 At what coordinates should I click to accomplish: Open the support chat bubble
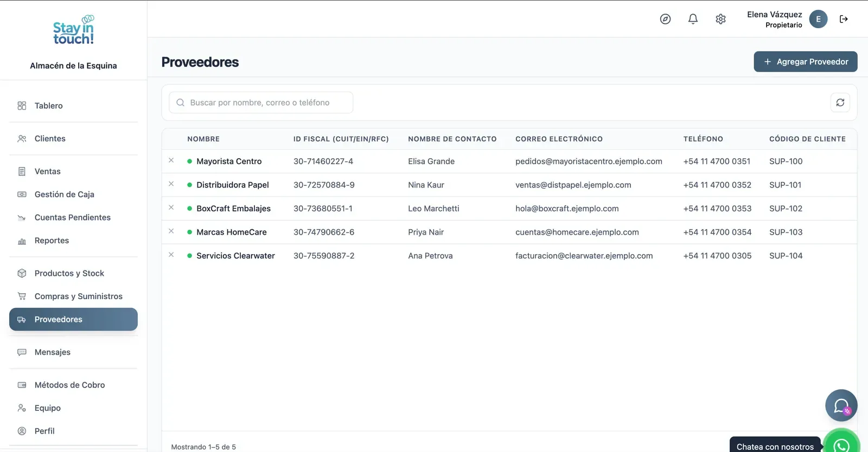tap(841, 405)
